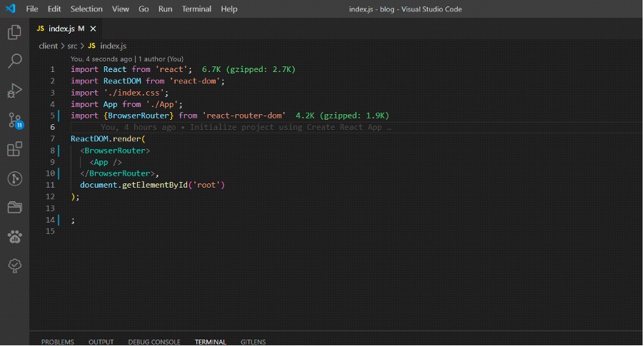Click line number 14 in gutter
Image resolution: width=644 pixels, height=346 pixels.
[50, 220]
